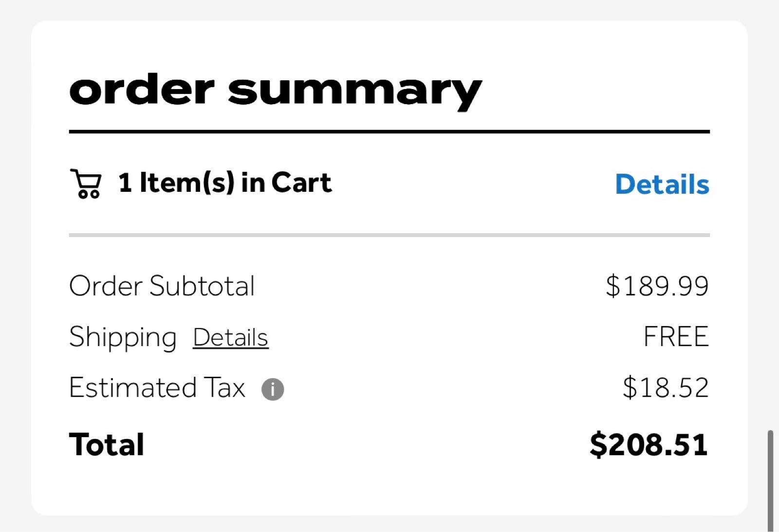This screenshot has width=779, height=532.
Task: Open the blue cart Details link
Action: (662, 184)
